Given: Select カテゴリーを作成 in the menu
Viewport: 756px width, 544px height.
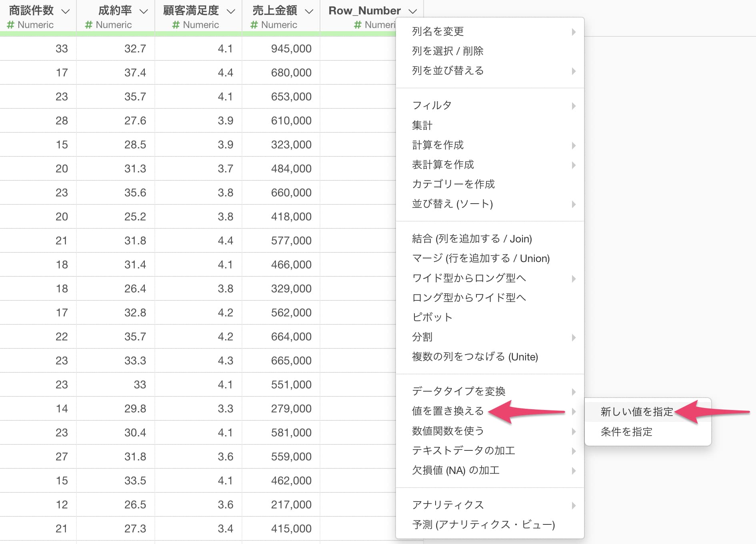Looking at the screenshot, I should [490, 184].
